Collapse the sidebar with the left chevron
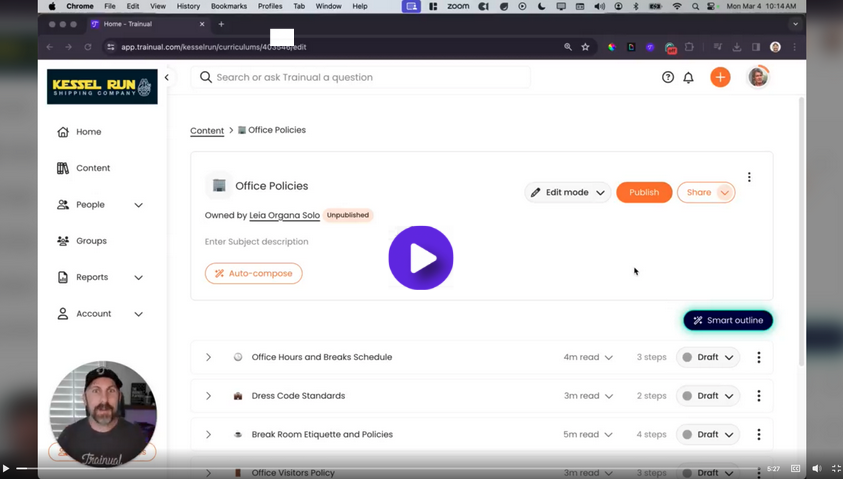Image resolution: width=843 pixels, height=479 pixels. coord(167,77)
